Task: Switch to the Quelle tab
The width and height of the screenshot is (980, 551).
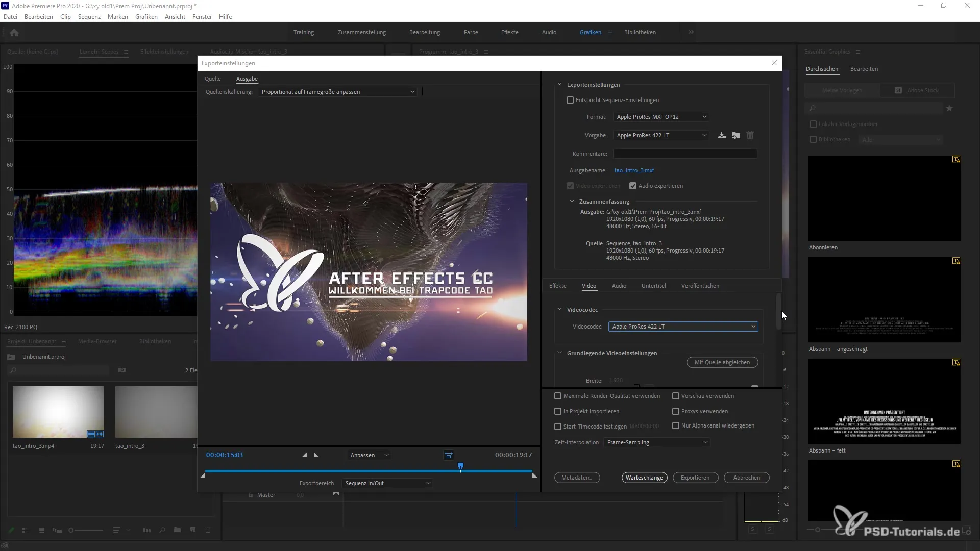Action: pos(213,79)
